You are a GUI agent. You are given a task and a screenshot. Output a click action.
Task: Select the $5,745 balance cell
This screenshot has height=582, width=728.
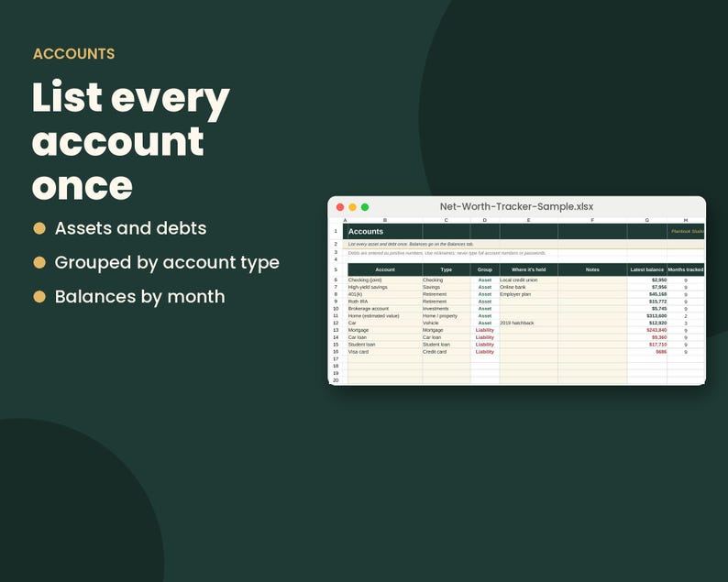[x=646, y=309]
